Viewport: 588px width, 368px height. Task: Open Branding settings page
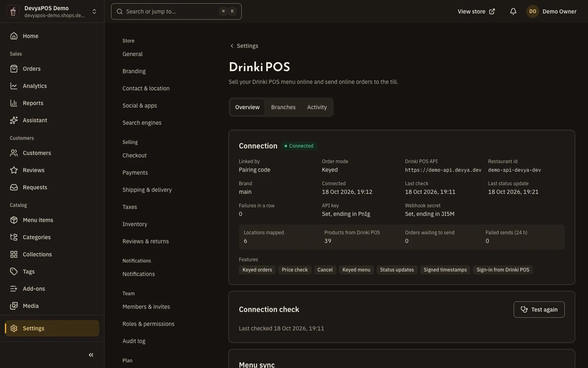tap(134, 71)
